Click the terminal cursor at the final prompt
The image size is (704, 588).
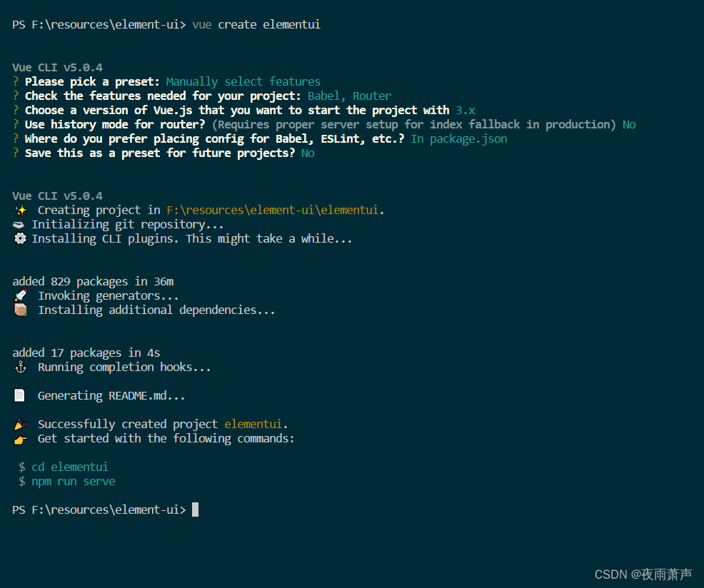pyautogui.click(x=196, y=510)
